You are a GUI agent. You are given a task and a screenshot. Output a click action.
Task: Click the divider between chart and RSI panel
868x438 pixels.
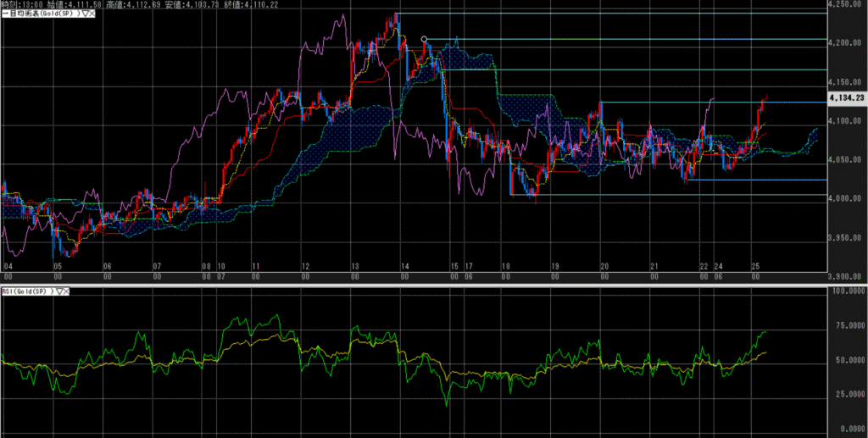[x=415, y=285]
